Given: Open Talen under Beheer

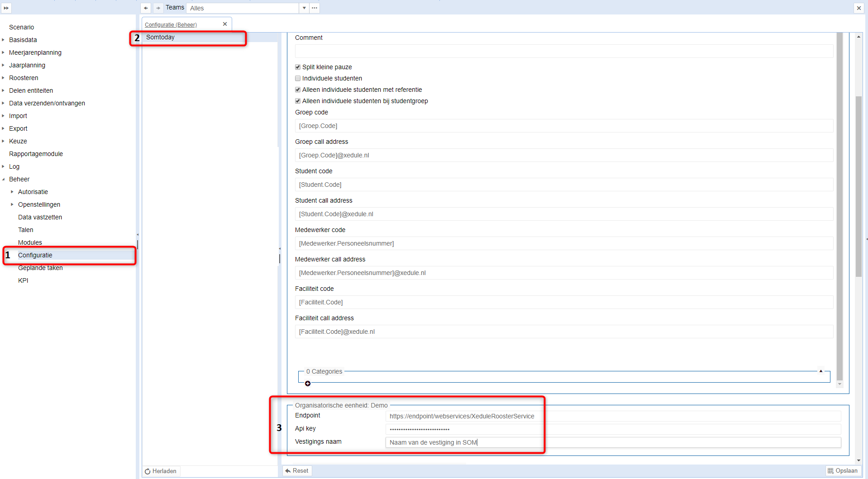Looking at the screenshot, I should coord(25,230).
